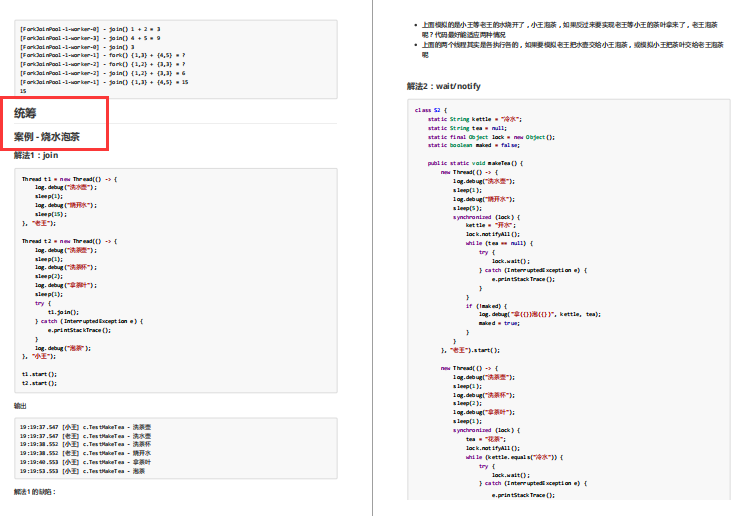Click the "输出" label above the log output
Screen dimensions: 748x516
click(x=20, y=406)
